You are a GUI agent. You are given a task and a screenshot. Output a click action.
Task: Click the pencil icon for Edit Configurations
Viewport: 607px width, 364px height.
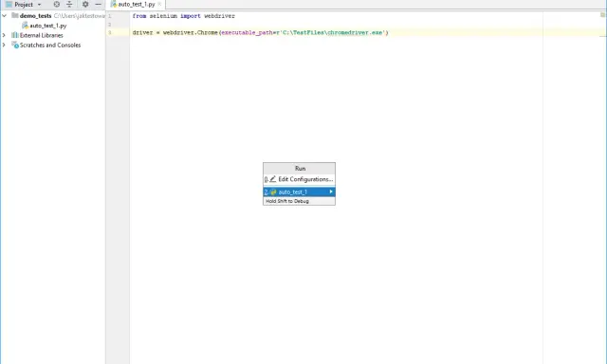pyautogui.click(x=273, y=179)
